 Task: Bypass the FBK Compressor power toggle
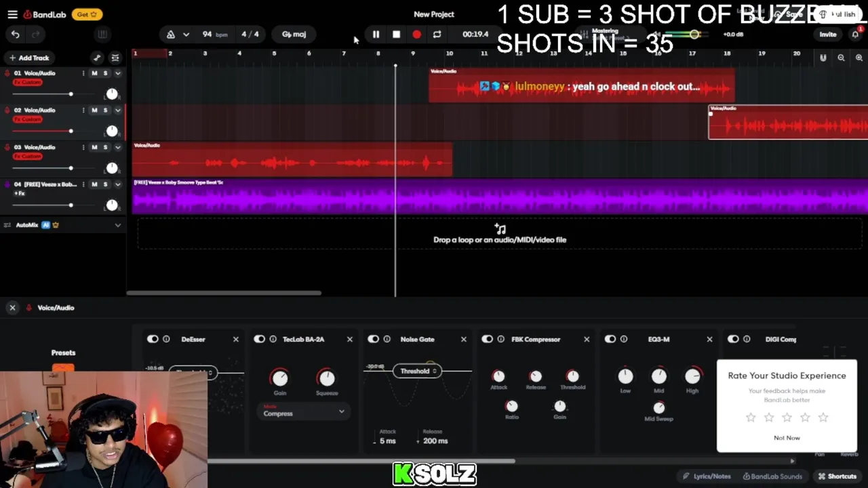point(488,339)
